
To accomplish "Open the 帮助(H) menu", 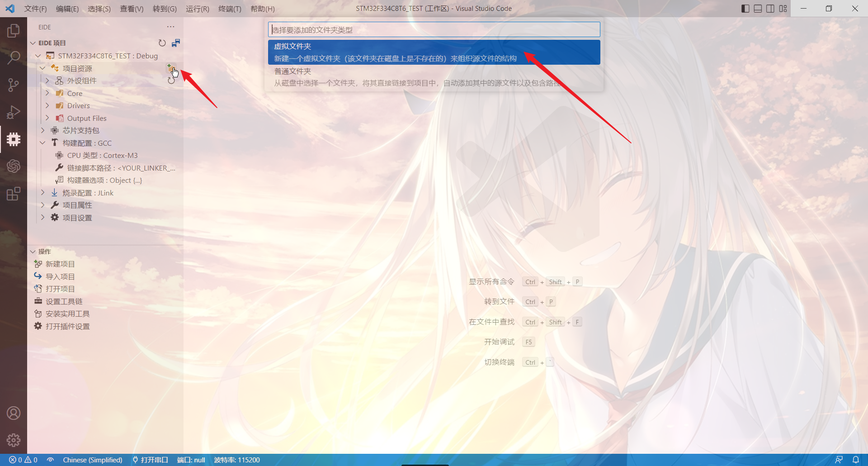I will (263, 9).
